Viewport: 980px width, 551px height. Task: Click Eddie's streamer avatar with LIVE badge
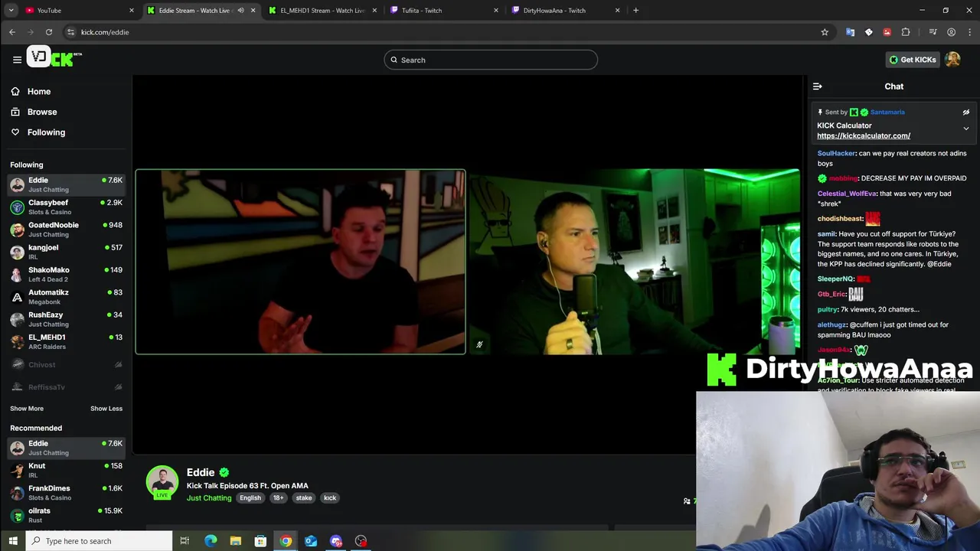[162, 482]
